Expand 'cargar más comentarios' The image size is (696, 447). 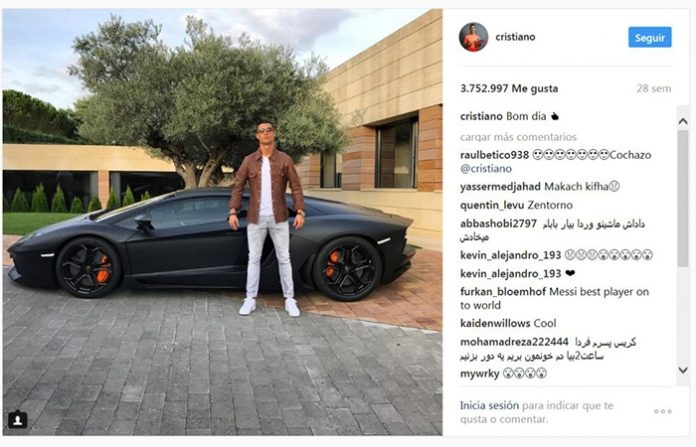coord(518,137)
